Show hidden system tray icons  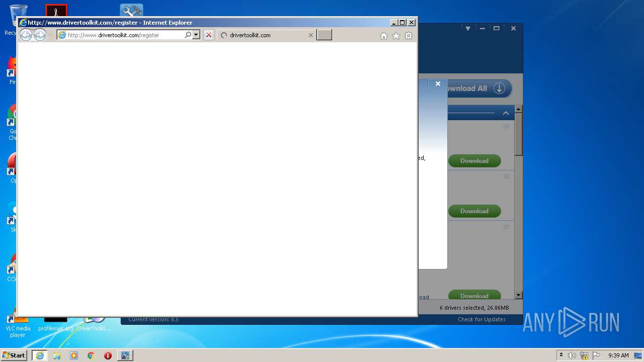coord(561,355)
